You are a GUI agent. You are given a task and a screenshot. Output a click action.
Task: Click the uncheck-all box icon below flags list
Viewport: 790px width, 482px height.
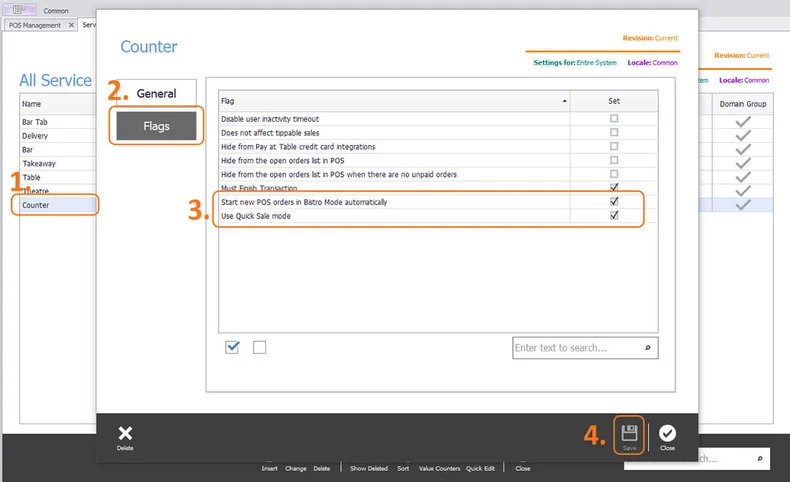[x=259, y=348]
